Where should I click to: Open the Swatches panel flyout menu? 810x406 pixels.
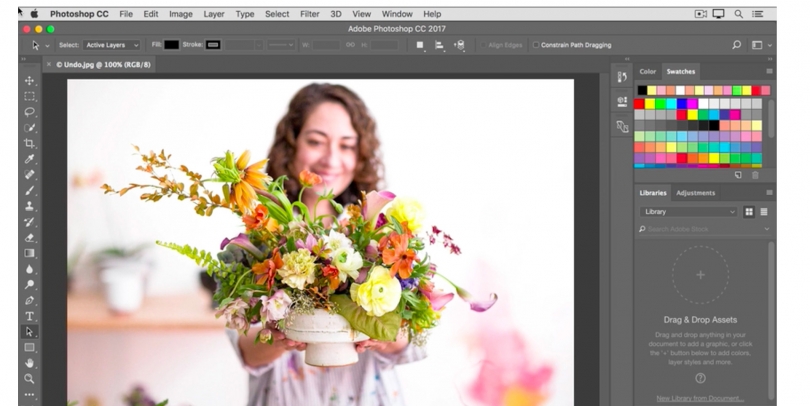[x=769, y=71]
